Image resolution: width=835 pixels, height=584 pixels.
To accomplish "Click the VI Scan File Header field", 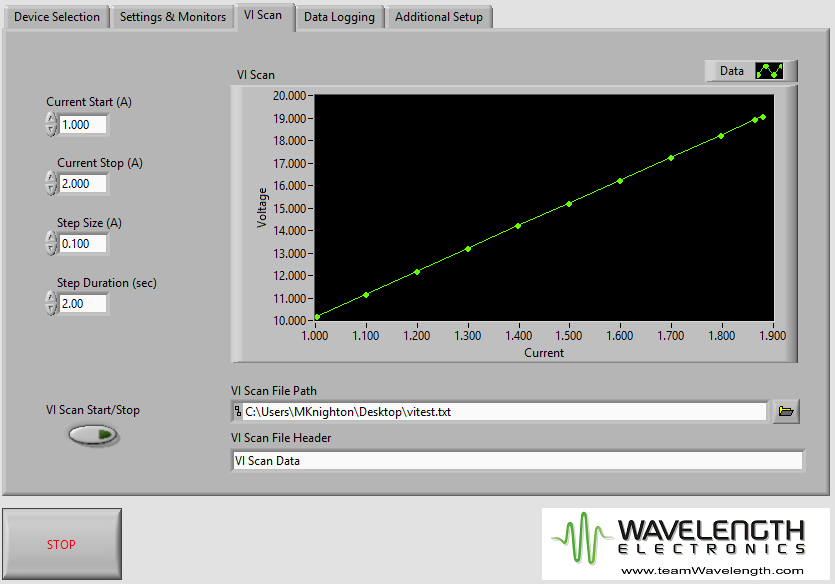I will [x=516, y=461].
